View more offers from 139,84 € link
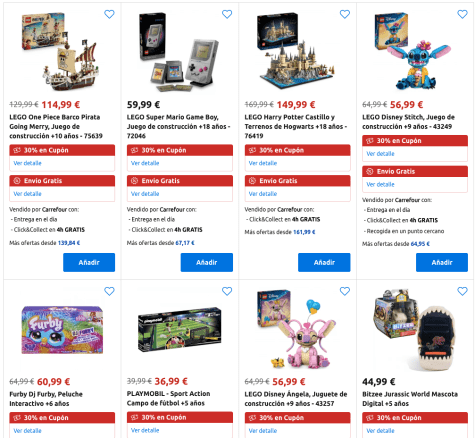The height and width of the screenshot is (438, 475). 69,243
